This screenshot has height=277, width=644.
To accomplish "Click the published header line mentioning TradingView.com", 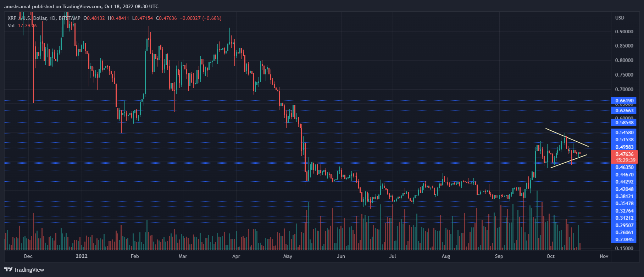I will pos(81,6).
